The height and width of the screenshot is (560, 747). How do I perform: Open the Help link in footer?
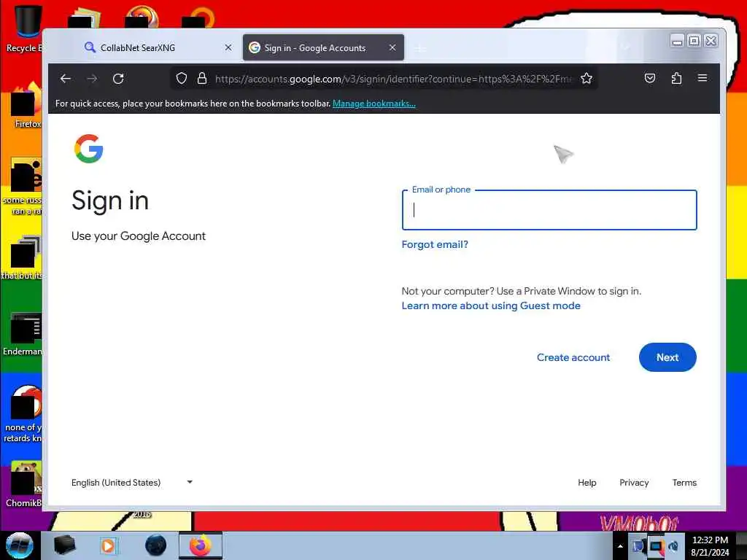(587, 483)
